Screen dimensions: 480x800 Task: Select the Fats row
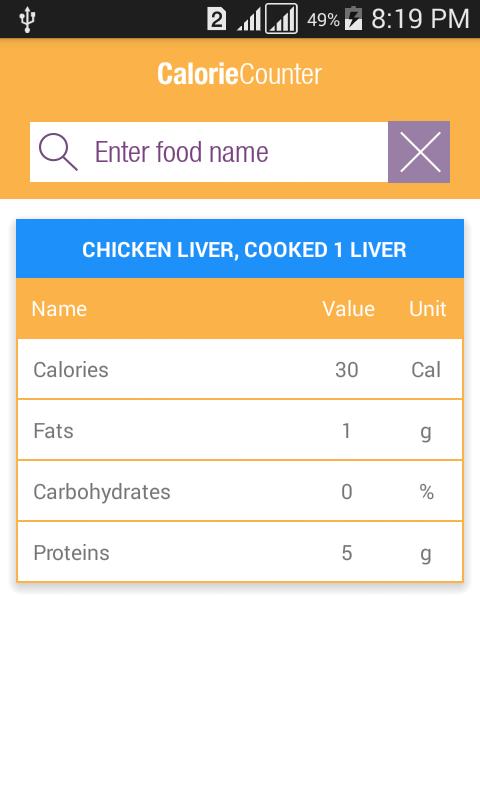point(240,431)
